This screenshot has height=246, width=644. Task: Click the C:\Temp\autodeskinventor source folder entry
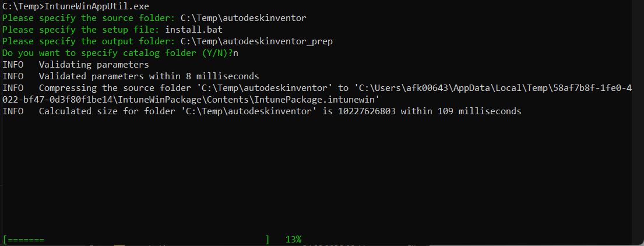coord(244,18)
